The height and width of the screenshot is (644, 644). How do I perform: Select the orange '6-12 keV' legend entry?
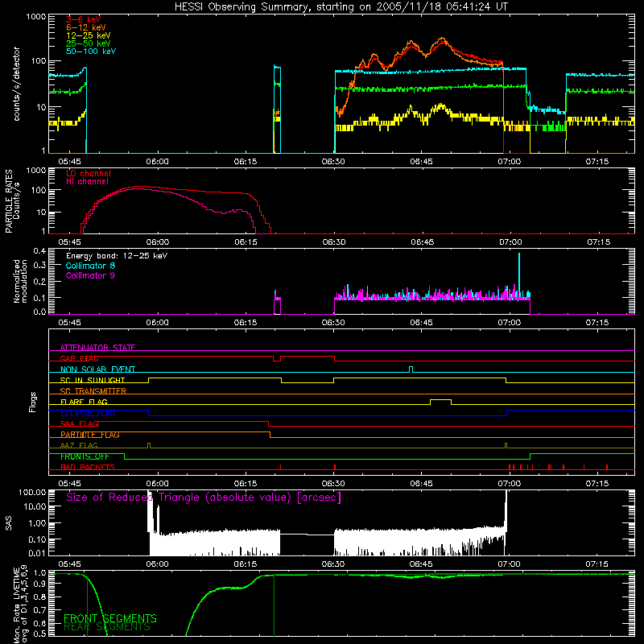[86, 27]
